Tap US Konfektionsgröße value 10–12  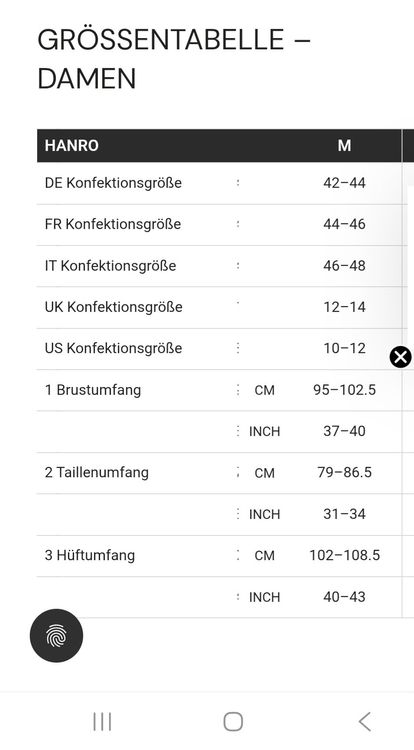[x=344, y=348]
